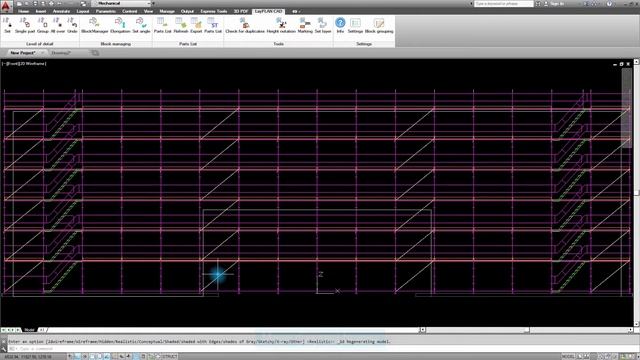Screen dimensions: 640x360
Task: Click the navigation bar strip in viewport
Action: point(627,108)
